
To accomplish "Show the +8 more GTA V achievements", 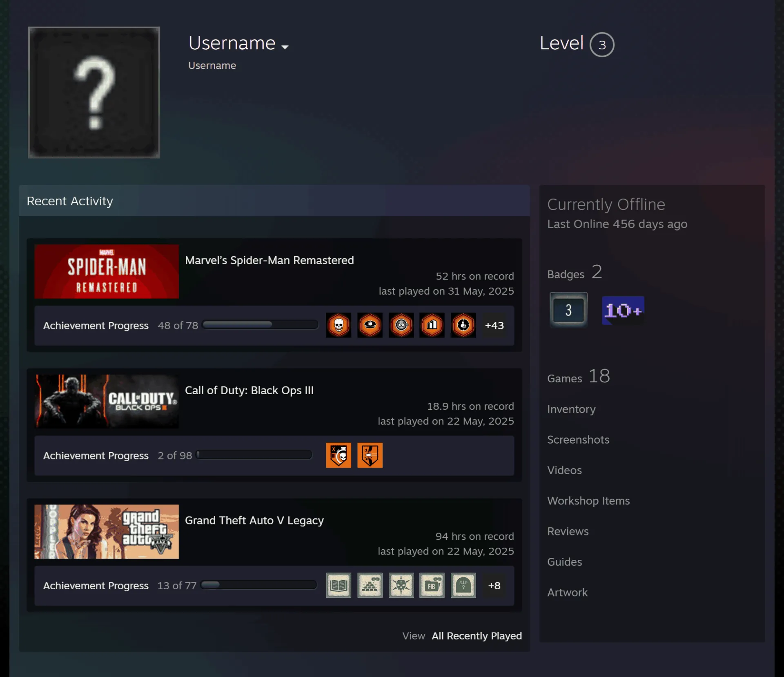I will 494,585.
